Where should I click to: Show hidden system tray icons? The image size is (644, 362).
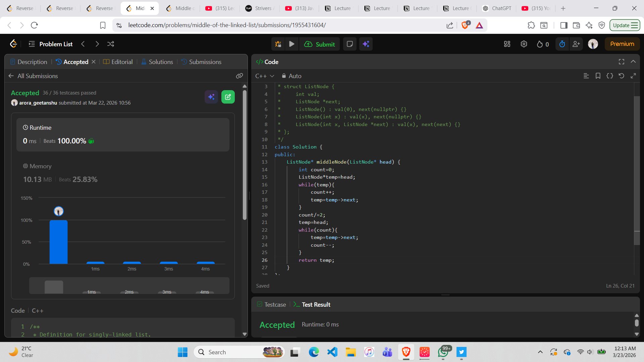(x=540, y=352)
